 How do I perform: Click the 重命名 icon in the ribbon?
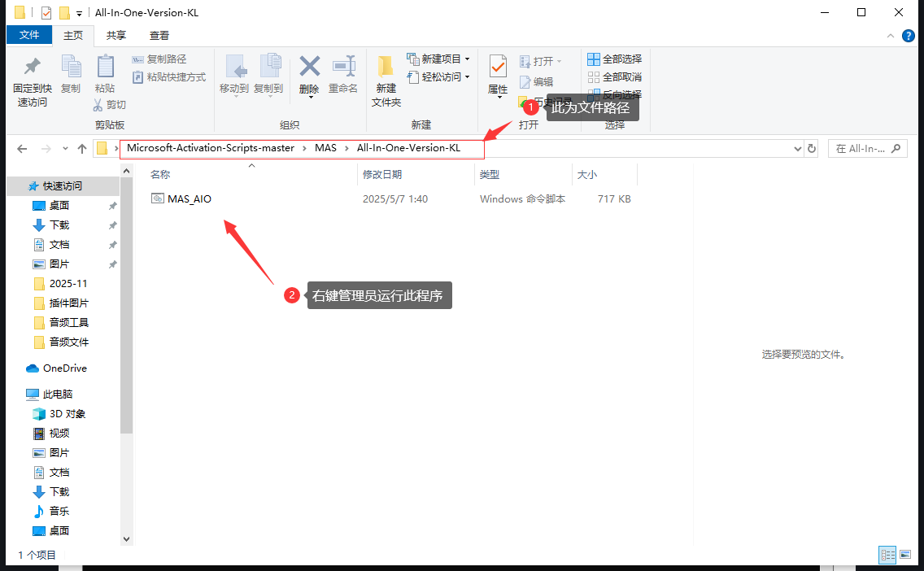coord(343,67)
